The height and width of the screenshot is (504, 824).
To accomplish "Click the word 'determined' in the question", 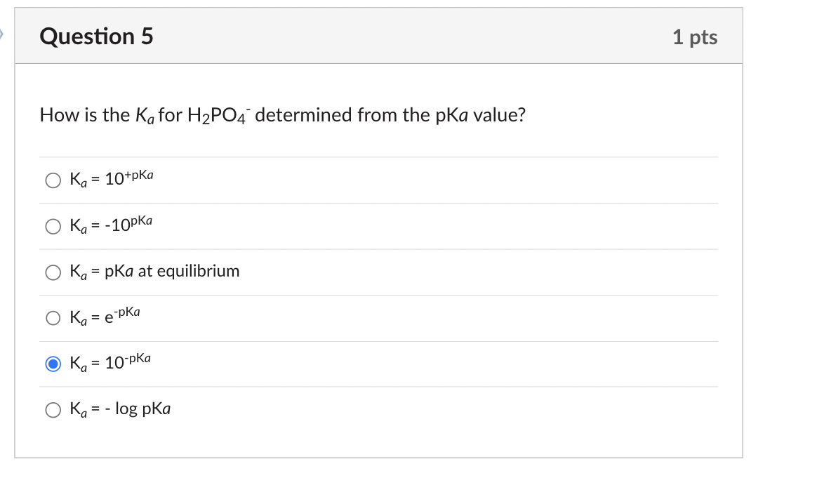I will coord(306,114).
